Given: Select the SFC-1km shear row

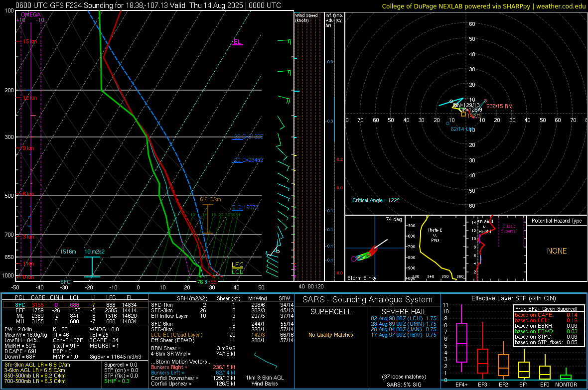Looking at the screenshot, I should click(222, 305).
